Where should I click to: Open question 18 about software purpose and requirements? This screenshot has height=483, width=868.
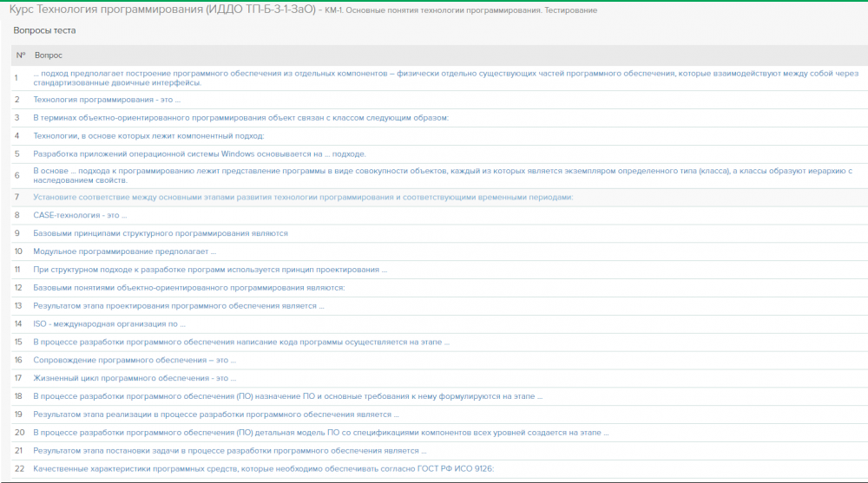(x=288, y=396)
